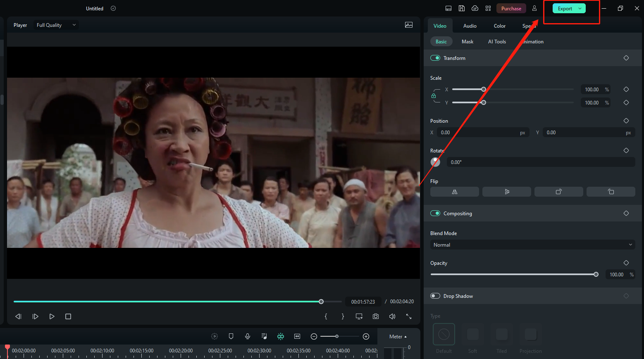644x359 pixels.
Task: Open the Mask sub-tab
Action: tap(467, 42)
